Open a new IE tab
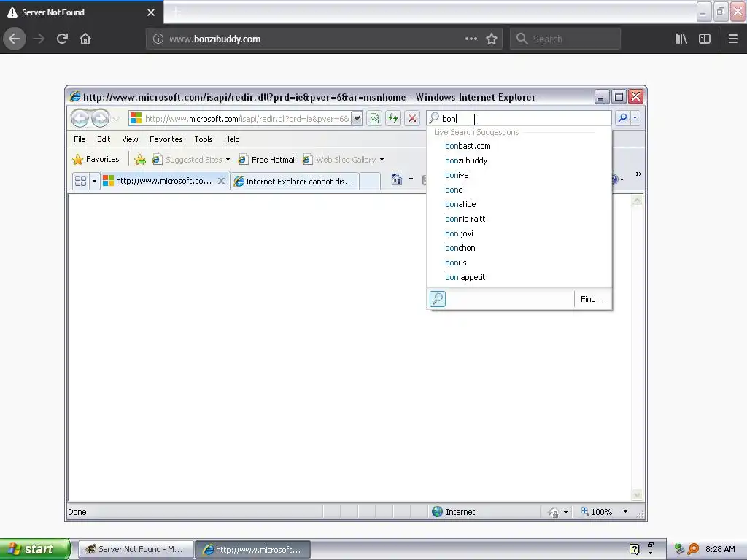 pos(370,182)
